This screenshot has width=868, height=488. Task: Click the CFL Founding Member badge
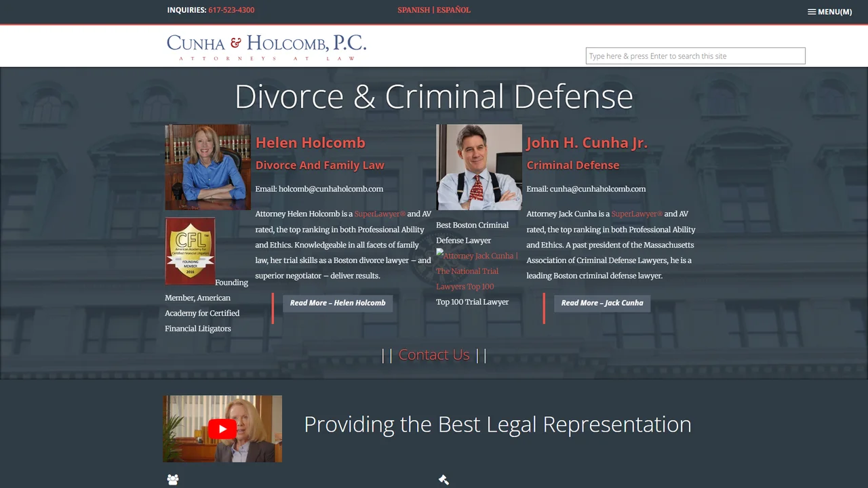pos(190,251)
